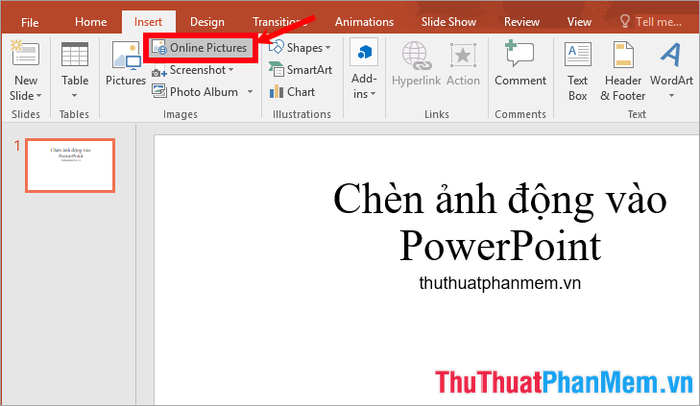Open Header & Footer settings
The height and width of the screenshot is (406, 700).
pyautogui.click(x=623, y=71)
